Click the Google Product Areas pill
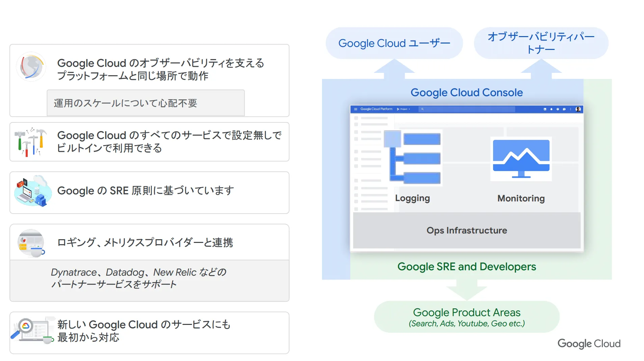644x361 pixels. [x=467, y=317]
